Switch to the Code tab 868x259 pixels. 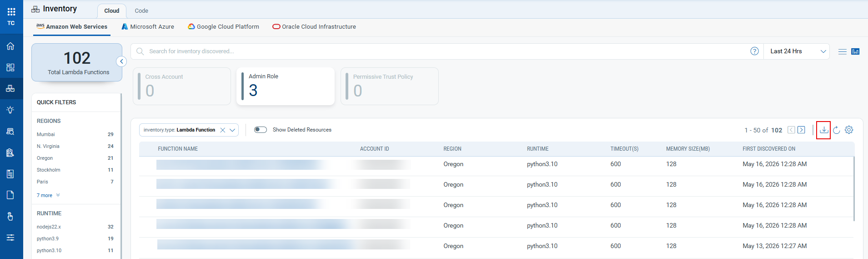(141, 11)
